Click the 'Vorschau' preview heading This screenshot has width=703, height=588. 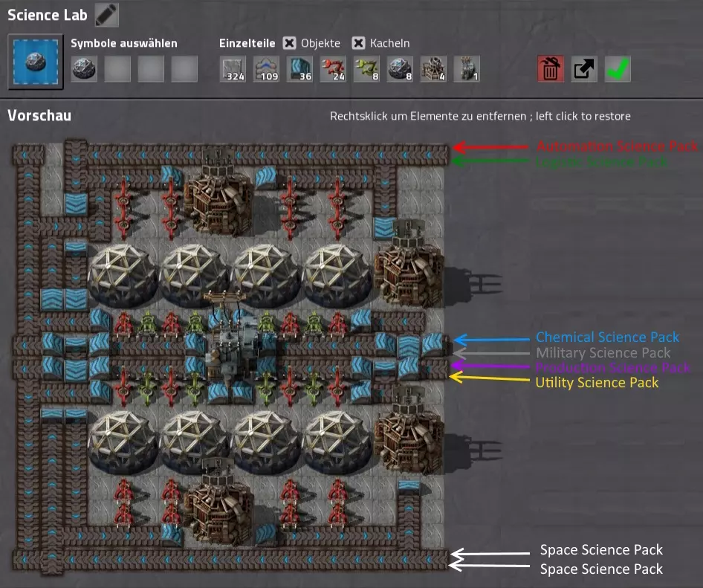click(39, 116)
